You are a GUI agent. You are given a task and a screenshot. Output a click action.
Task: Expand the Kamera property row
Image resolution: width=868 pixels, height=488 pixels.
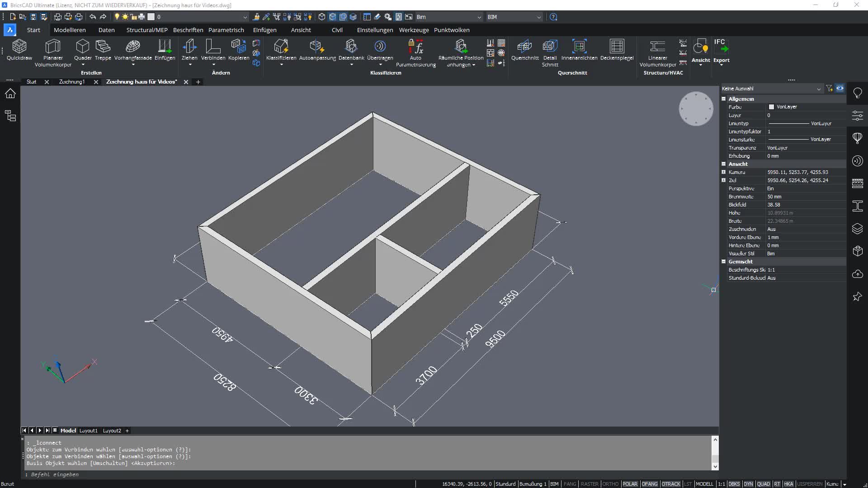[723, 172]
